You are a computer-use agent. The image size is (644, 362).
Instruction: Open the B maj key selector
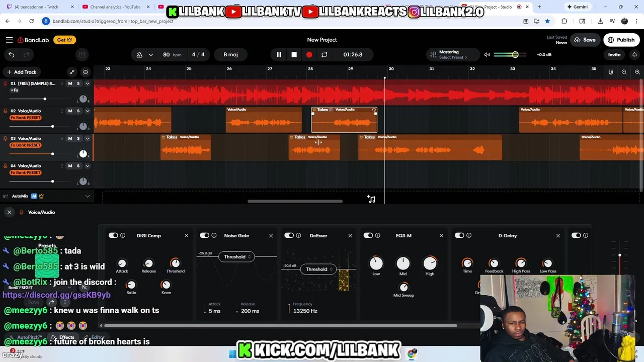pyautogui.click(x=230, y=54)
